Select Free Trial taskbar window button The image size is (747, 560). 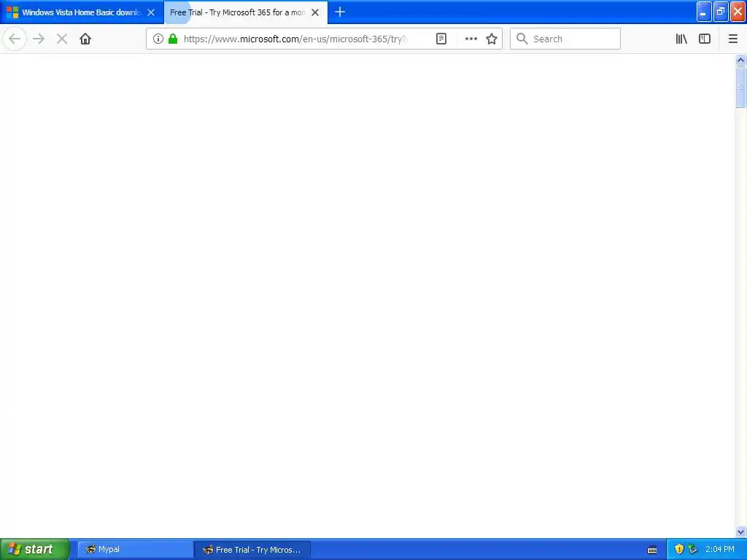pos(252,549)
